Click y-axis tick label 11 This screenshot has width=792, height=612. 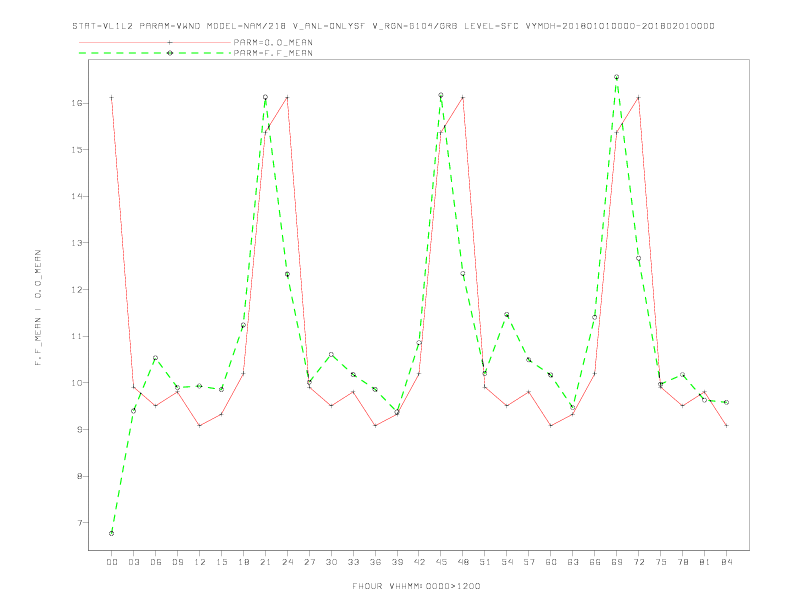77,336
